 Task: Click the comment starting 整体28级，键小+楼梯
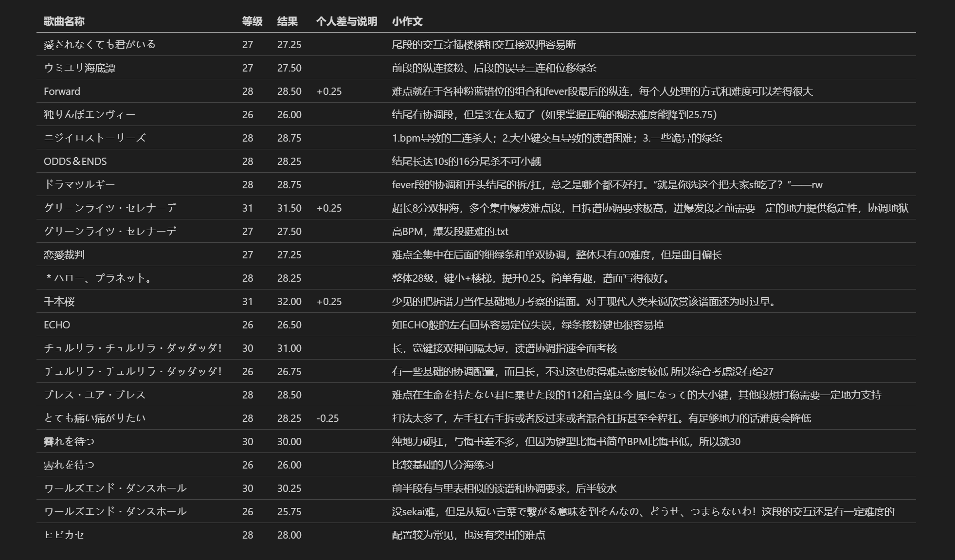tap(532, 278)
